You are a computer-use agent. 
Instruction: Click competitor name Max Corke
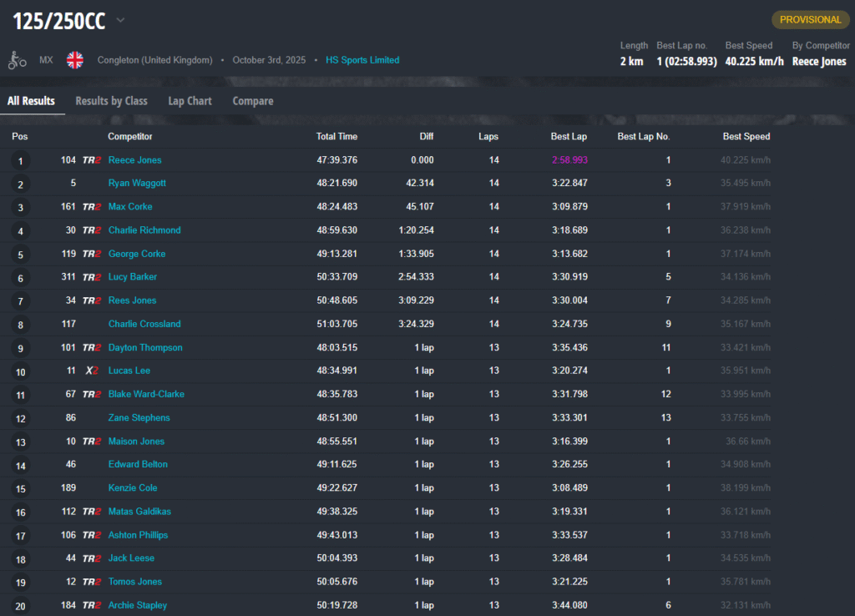tap(130, 207)
